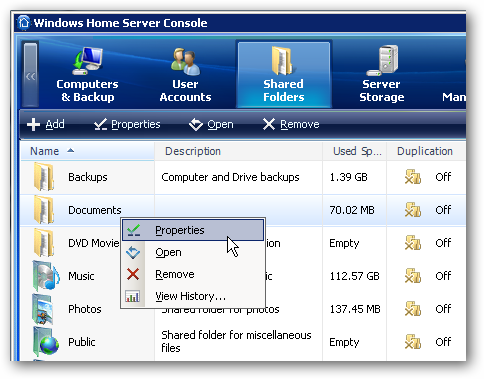Select the Photos folder name

tap(85, 309)
